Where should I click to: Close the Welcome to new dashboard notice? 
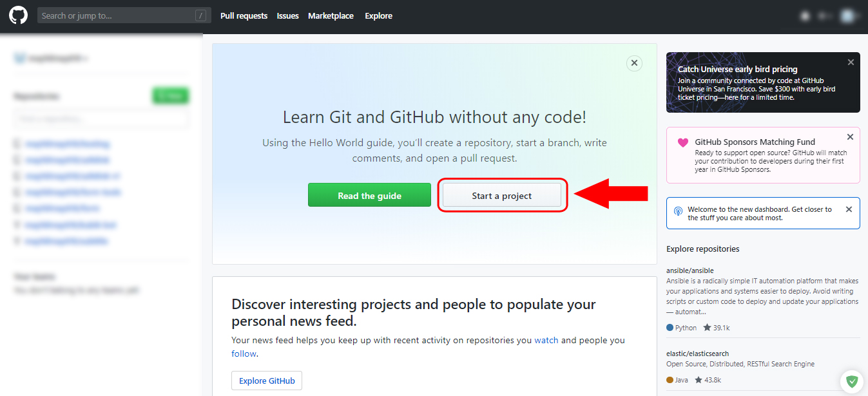click(849, 209)
